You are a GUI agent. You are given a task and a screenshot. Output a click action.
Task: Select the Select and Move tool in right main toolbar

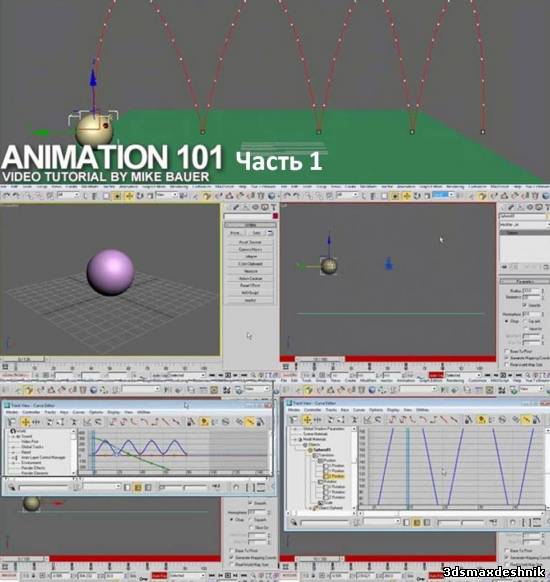(407, 196)
